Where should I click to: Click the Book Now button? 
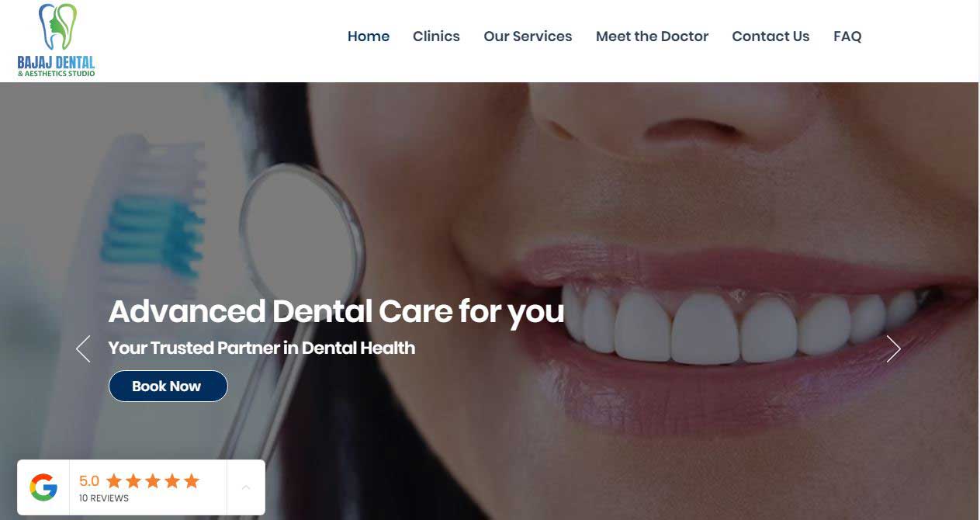[x=168, y=386]
